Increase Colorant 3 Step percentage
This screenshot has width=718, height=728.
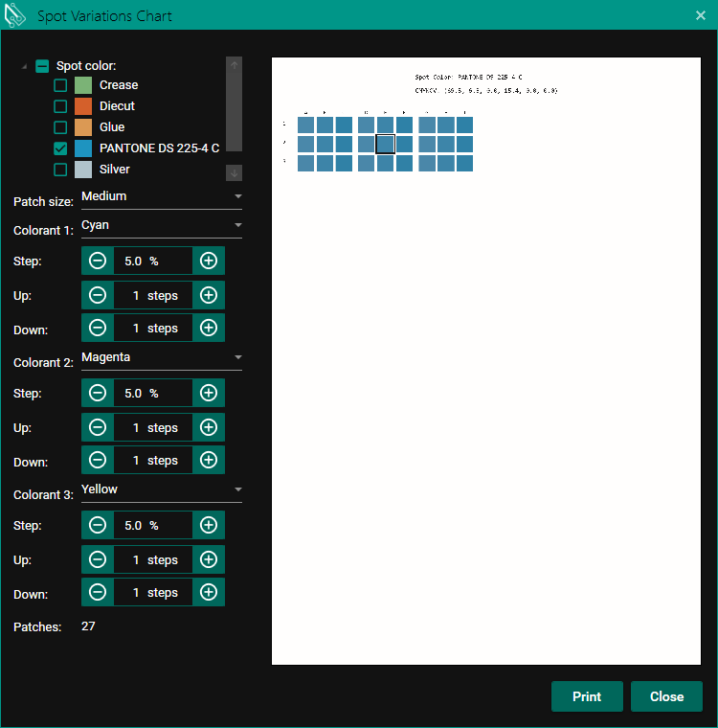[x=209, y=525]
